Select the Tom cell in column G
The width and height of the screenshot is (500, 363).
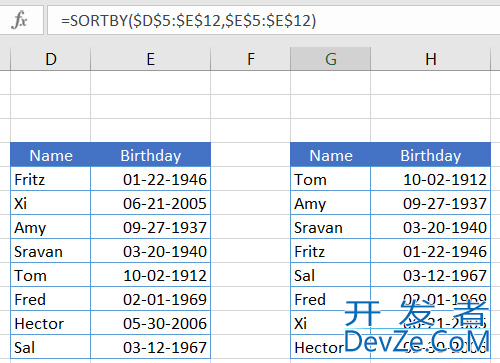click(331, 179)
